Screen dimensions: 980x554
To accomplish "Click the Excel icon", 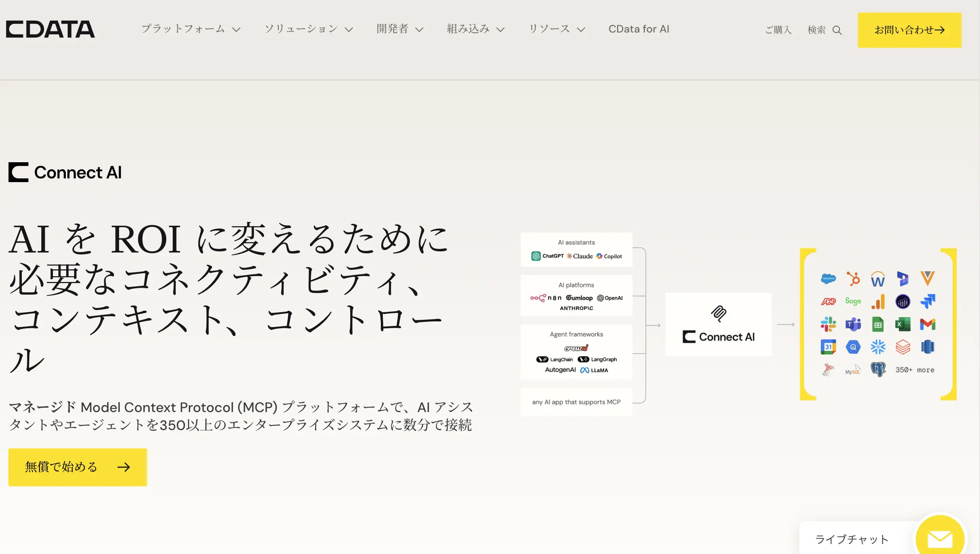I will pyautogui.click(x=903, y=324).
